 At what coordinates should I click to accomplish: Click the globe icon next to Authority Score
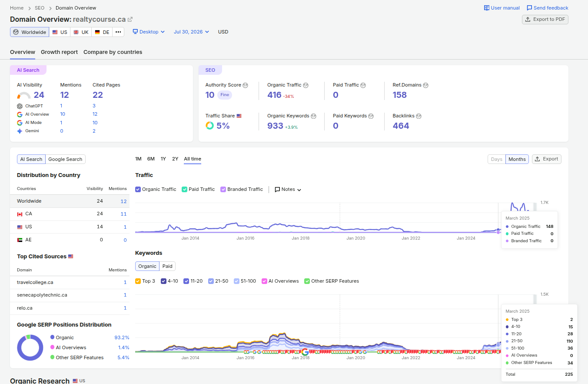246,85
